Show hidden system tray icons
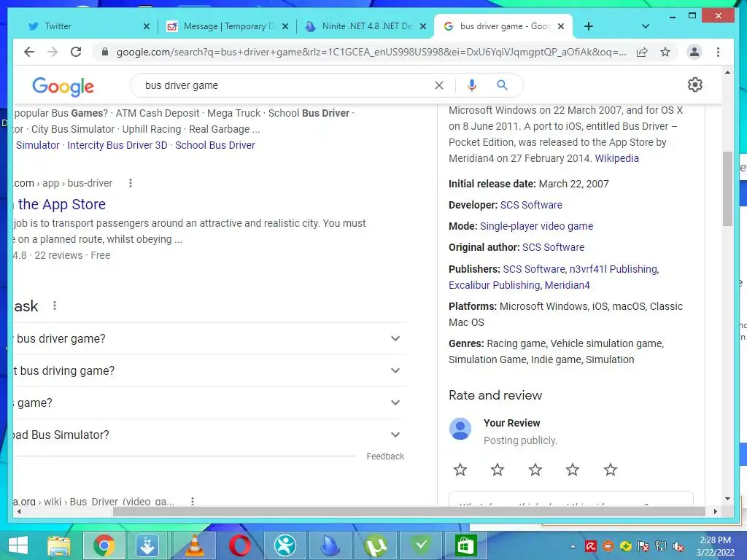 [x=573, y=546]
